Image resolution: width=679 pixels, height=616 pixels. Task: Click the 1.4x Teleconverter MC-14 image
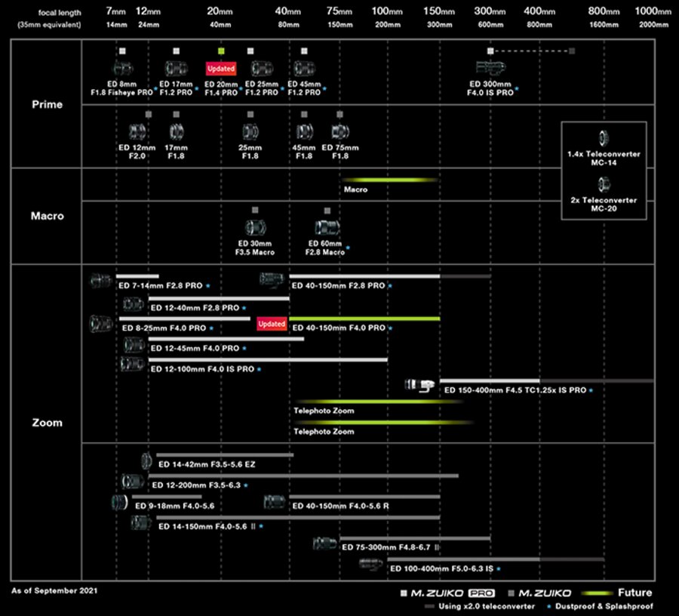click(604, 138)
